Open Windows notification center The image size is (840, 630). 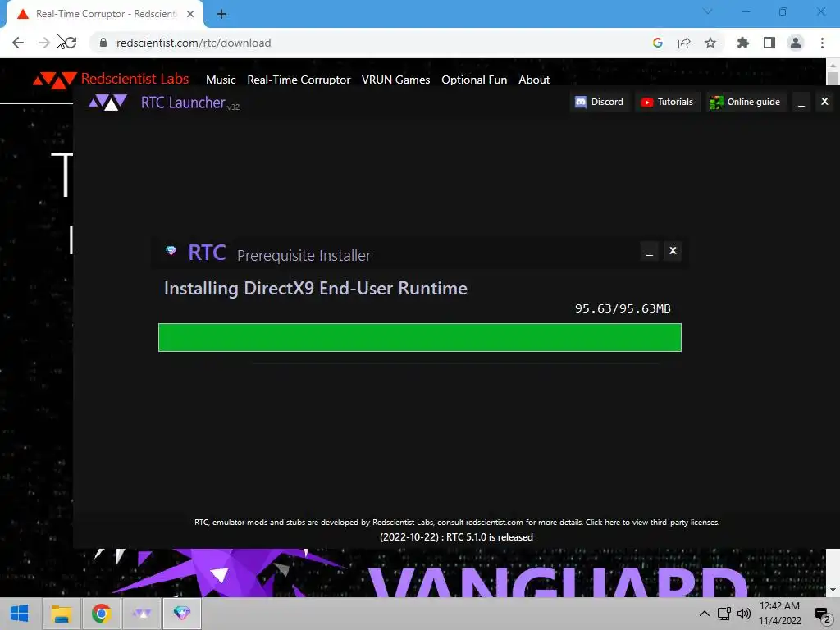point(822,614)
